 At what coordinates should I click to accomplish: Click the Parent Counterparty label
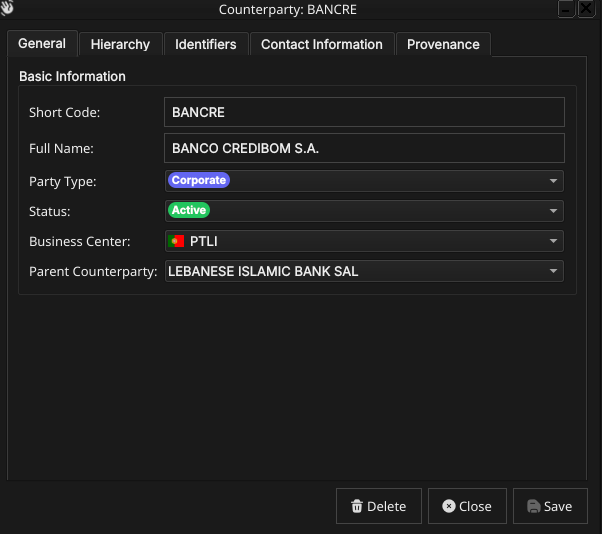click(93, 272)
